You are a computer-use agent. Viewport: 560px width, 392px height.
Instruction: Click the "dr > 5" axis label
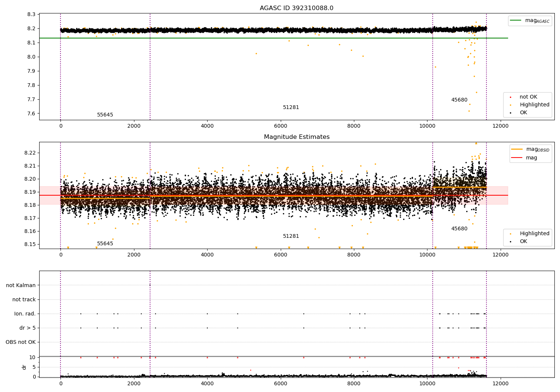click(x=28, y=328)
